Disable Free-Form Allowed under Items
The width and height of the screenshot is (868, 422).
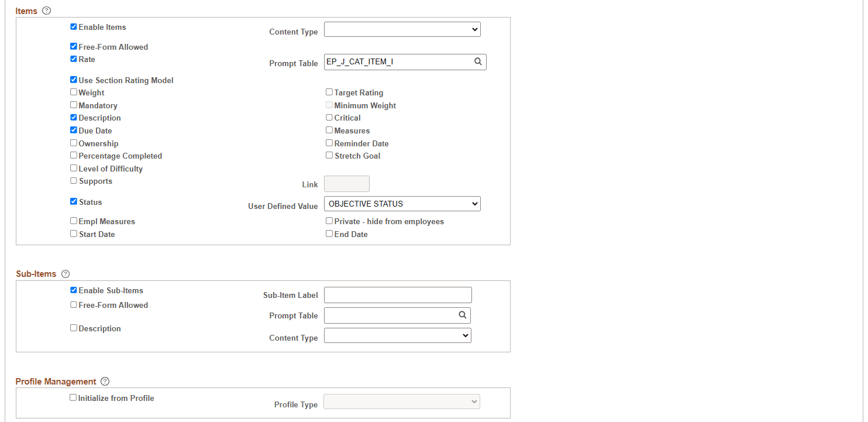pos(73,46)
